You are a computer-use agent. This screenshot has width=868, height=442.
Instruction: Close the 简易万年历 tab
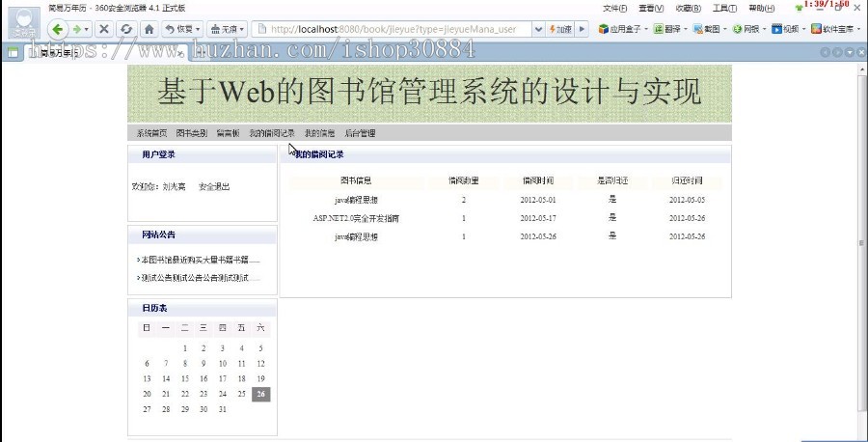180,53
